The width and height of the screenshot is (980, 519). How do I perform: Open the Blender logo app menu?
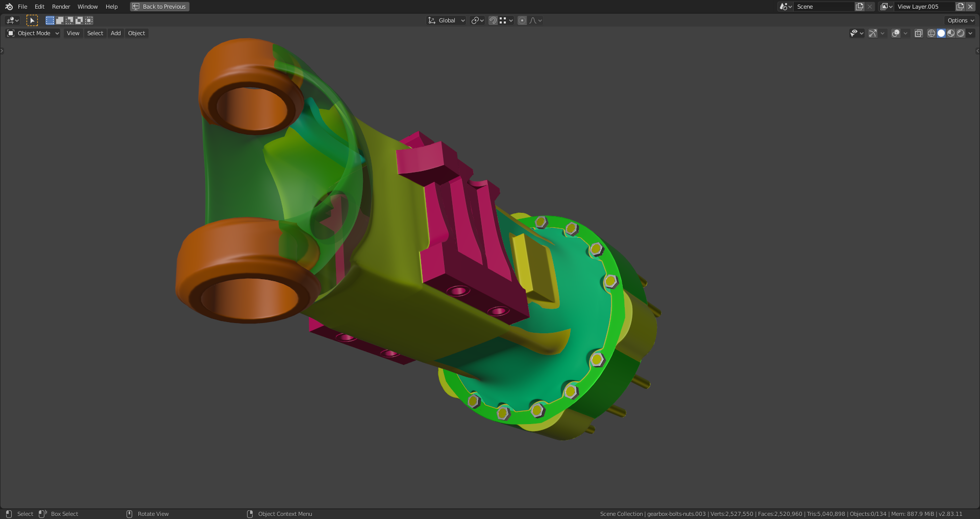9,7
